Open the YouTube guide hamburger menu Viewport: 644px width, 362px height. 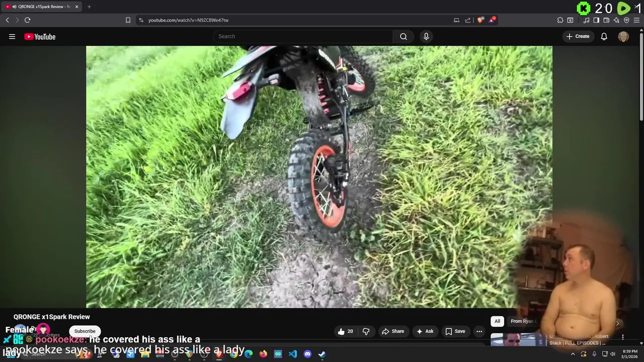(12, 36)
